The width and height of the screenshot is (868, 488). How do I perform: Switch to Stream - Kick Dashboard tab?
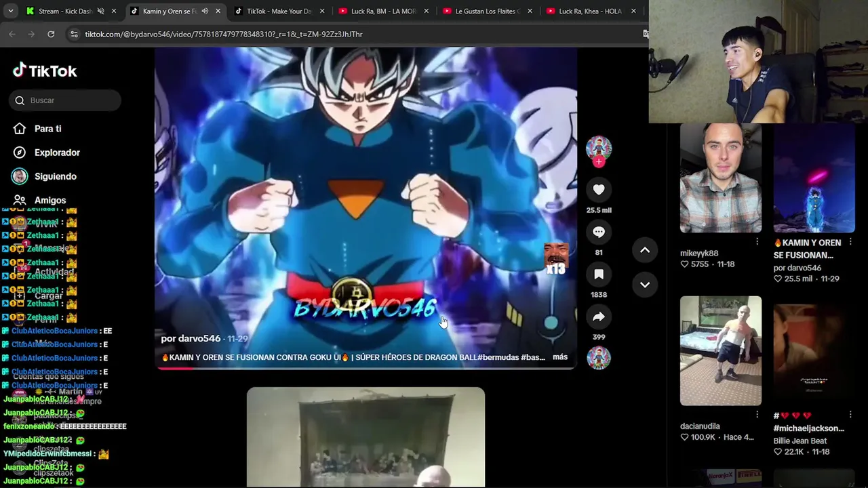click(x=65, y=11)
